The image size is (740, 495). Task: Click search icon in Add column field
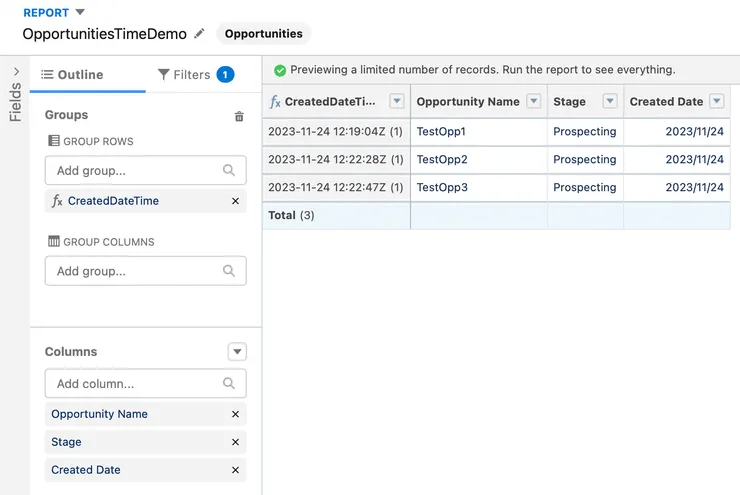(229, 383)
